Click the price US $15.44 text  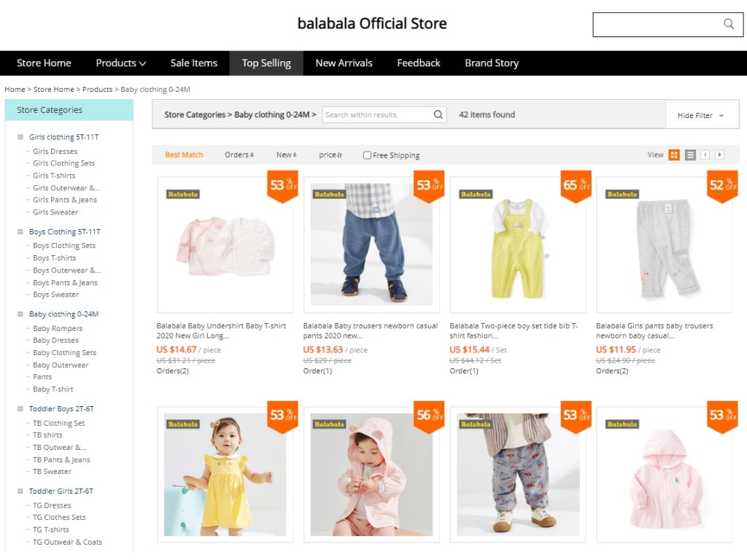[469, 349]
